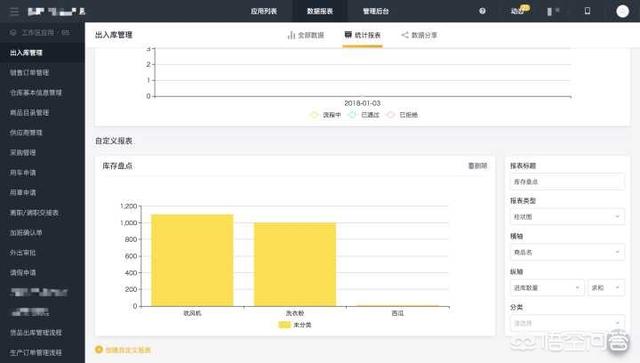Click the help question mark icon
The image size is (640, 363).
pos(482,11)
